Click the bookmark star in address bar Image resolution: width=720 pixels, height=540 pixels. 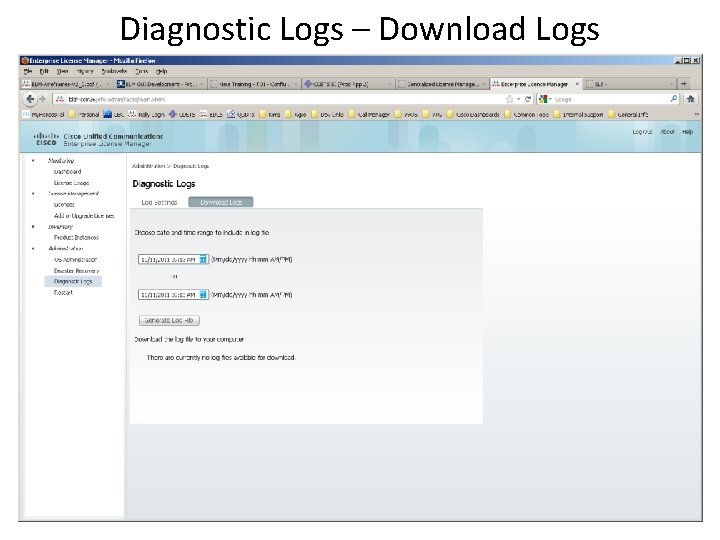509,99
